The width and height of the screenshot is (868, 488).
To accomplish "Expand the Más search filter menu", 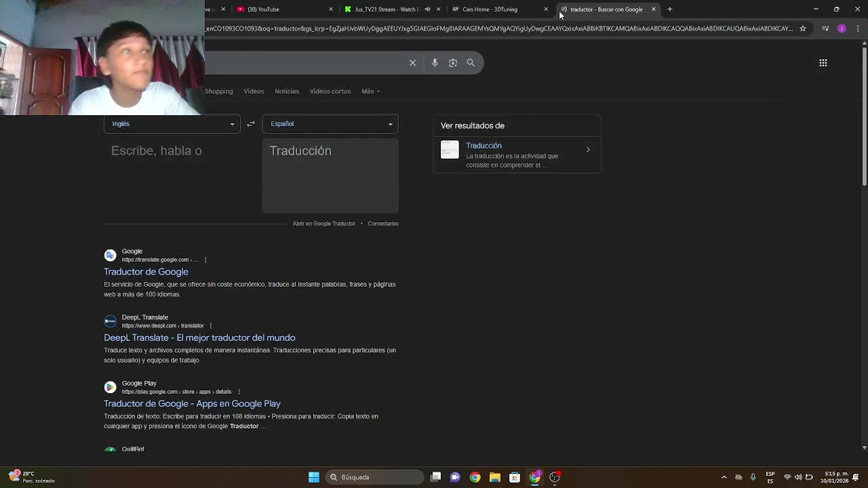I will 371,91.
